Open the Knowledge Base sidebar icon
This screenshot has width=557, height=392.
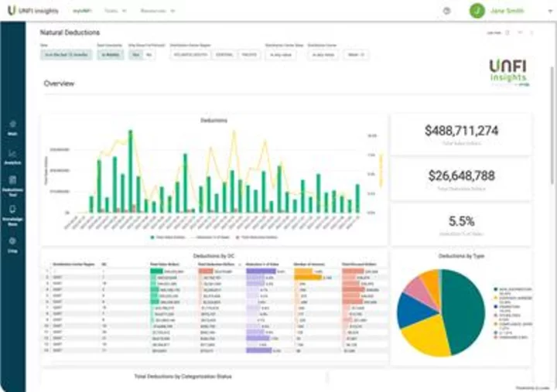12,213
